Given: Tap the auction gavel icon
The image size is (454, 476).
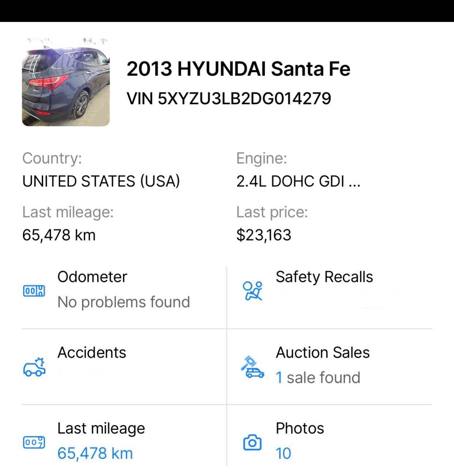Looking at the screenshot, I should click(x=252, y=367).
